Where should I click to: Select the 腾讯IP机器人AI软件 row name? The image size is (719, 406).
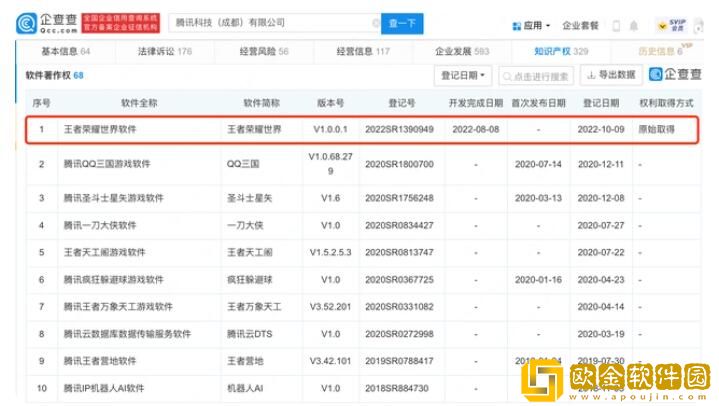(x=104, y=388)
